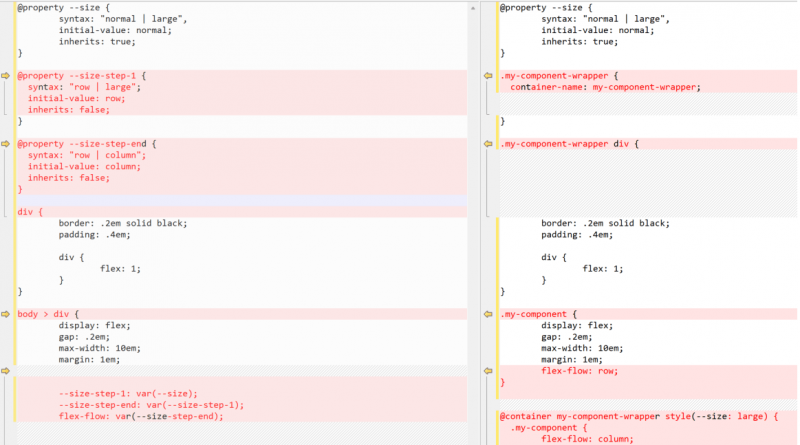This screenshot has height=445, width=800.
Task: Click 'flex-flow: column;' in right pane
Action: pyautogui.click(x=588, y=438)
